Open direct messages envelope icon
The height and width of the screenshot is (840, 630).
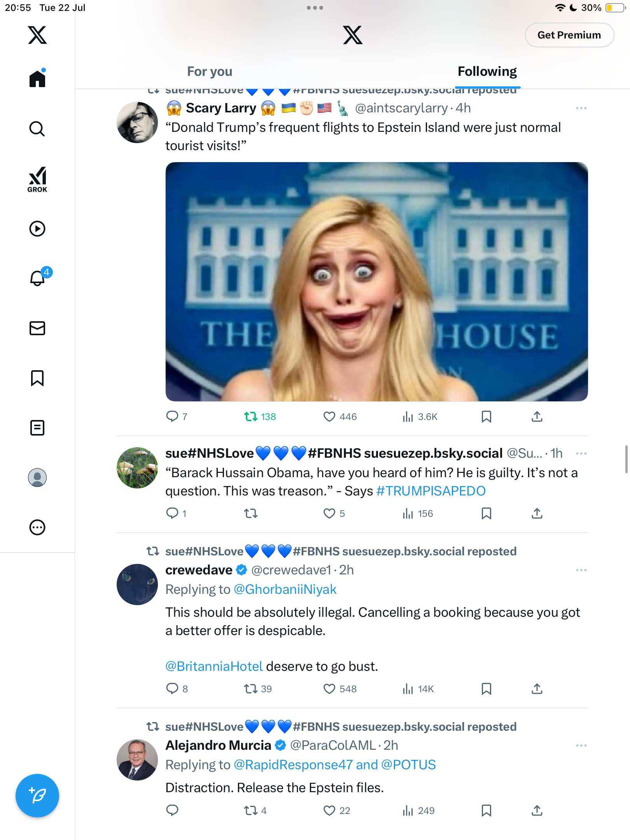(37, 328)
